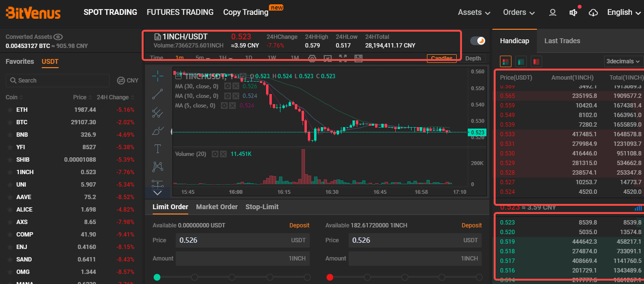Viewport: 644px width, 284px height.
Task: Select the crosshair cursor tool
Action: 158,76
